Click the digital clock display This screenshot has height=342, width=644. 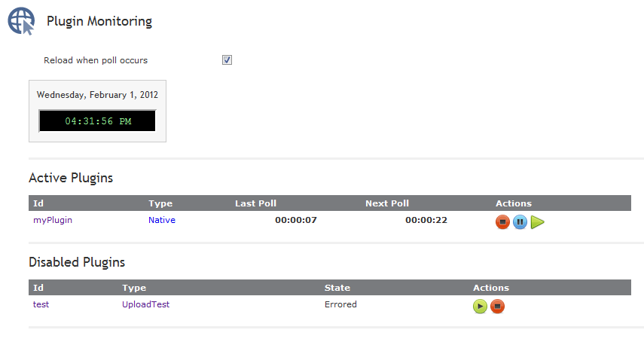click(x=97, y=121)
